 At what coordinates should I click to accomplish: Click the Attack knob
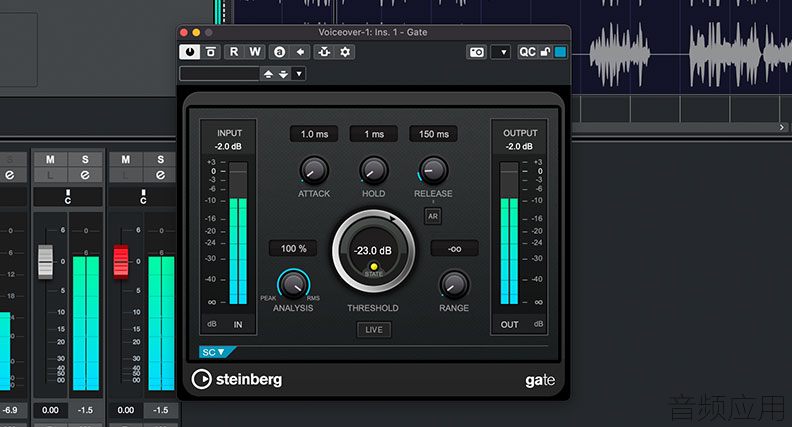click(x=314, y=170)
